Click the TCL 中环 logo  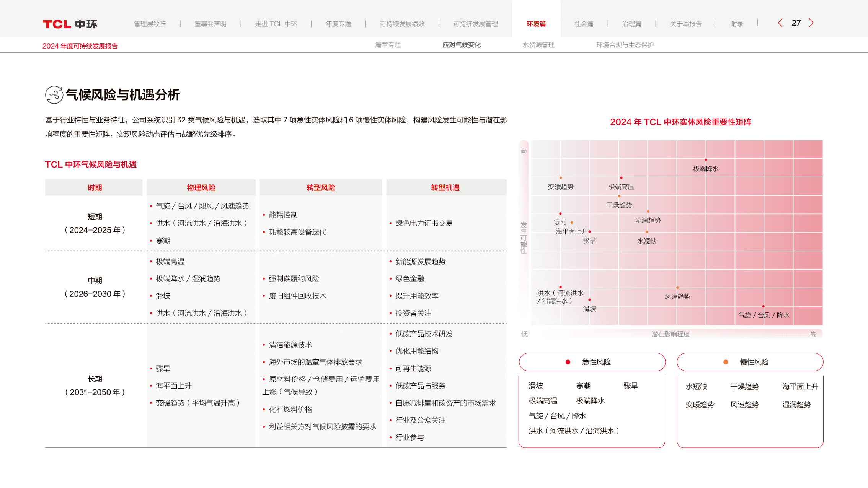(70, 24)
